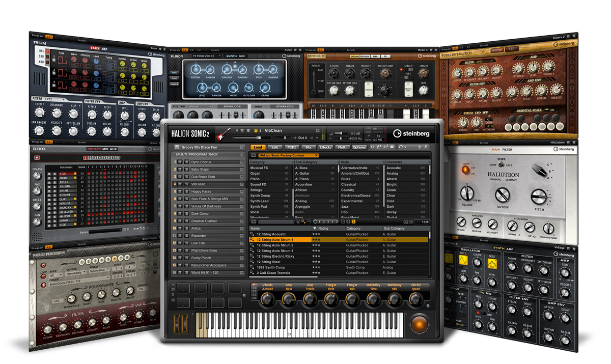Click the save multi icon beside Groovy 80s Disco Fun
Viewport: 611px width, 364px height.
coord(177,147)
